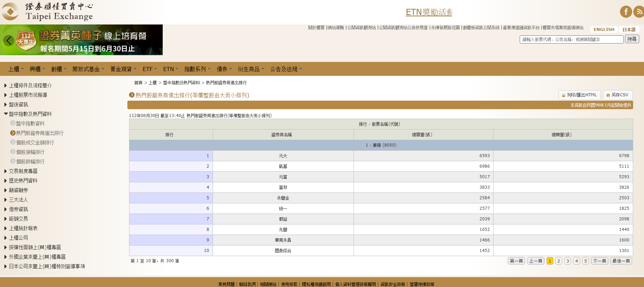Click the 上一頁 previous page button
Image resolution: width=644 pixels, height=287 pixels.
pyautogui.click(x=536, y=261)
